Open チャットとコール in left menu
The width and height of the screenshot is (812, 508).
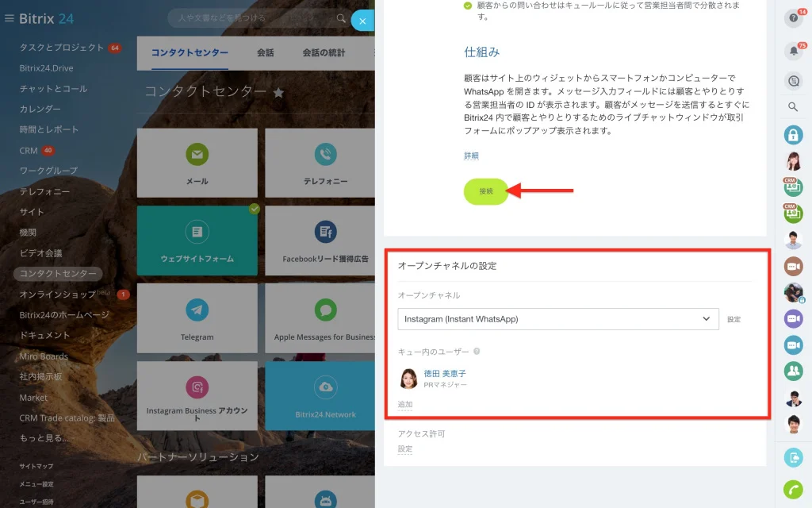pos(53,89)
